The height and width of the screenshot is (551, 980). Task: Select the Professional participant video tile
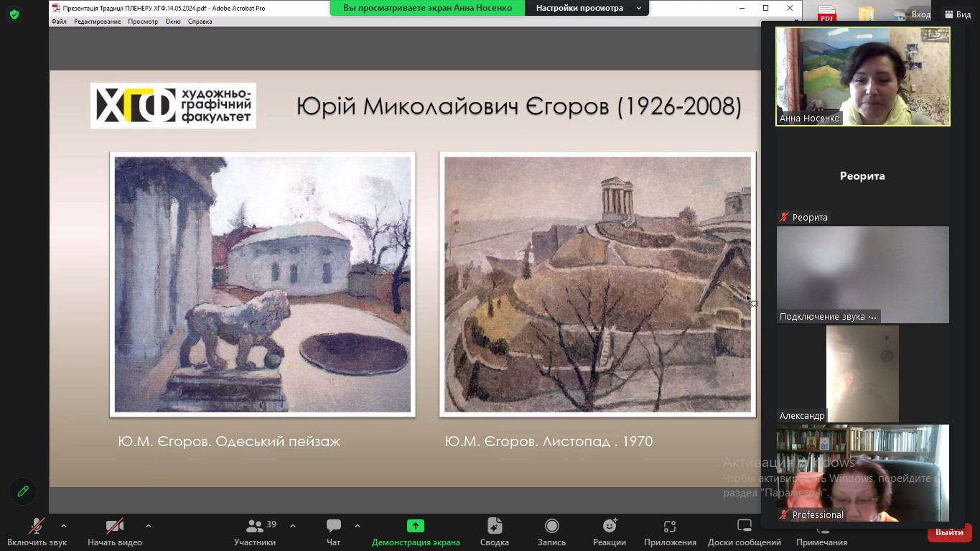click(863, 473)
